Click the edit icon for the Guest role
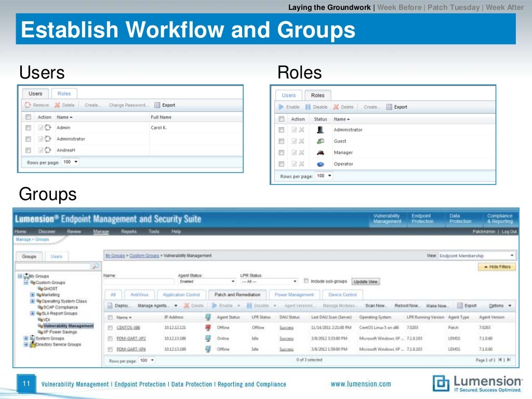This screenshot has height=399, width=532. (x=294, y=141)
